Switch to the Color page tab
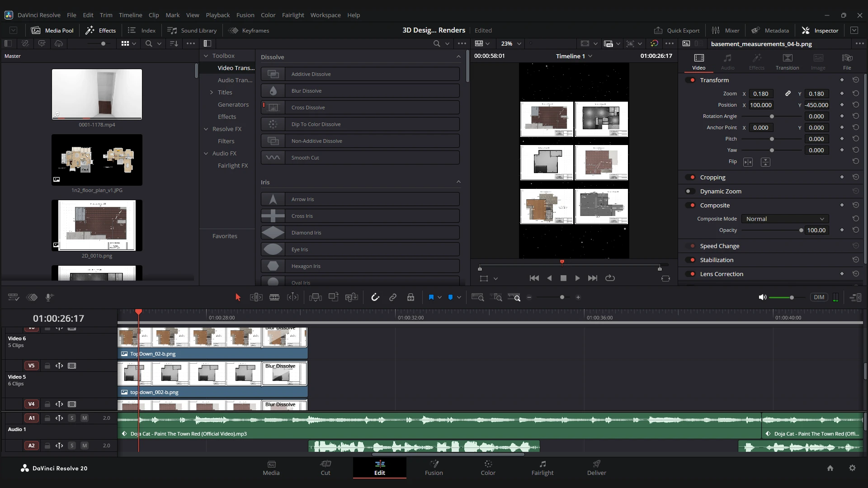This screenshot has height=488, width=868. coord(488,468)
